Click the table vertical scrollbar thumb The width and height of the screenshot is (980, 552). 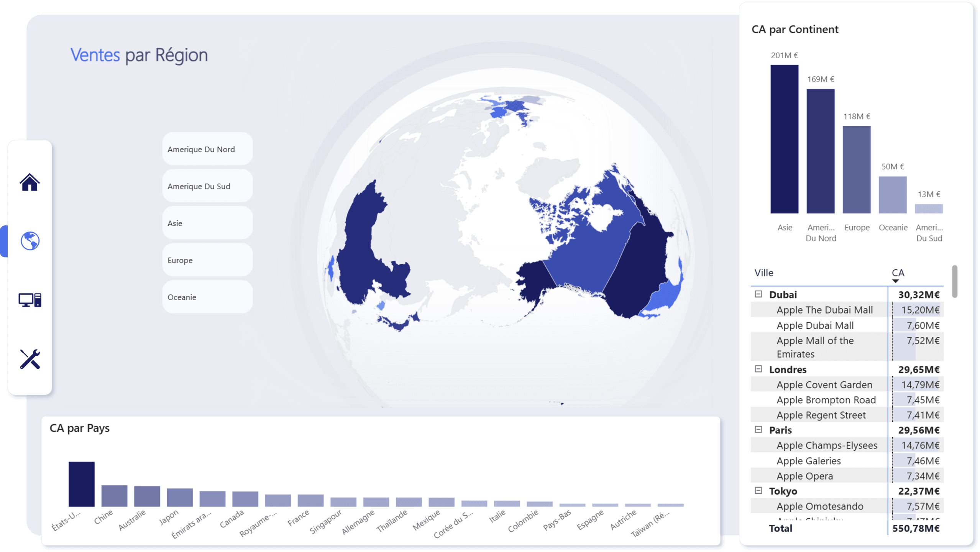(954, 281)
